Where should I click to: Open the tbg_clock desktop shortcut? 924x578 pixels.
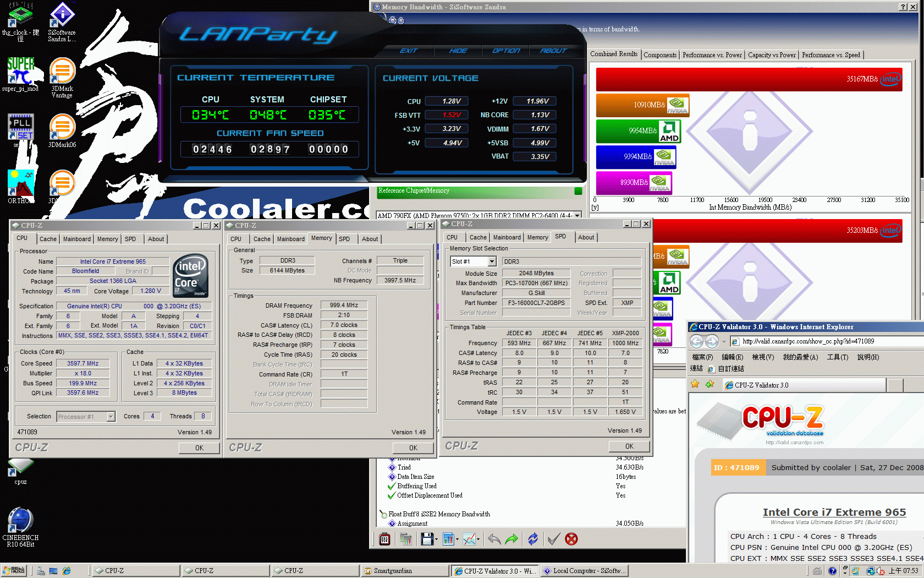(20, 21)
